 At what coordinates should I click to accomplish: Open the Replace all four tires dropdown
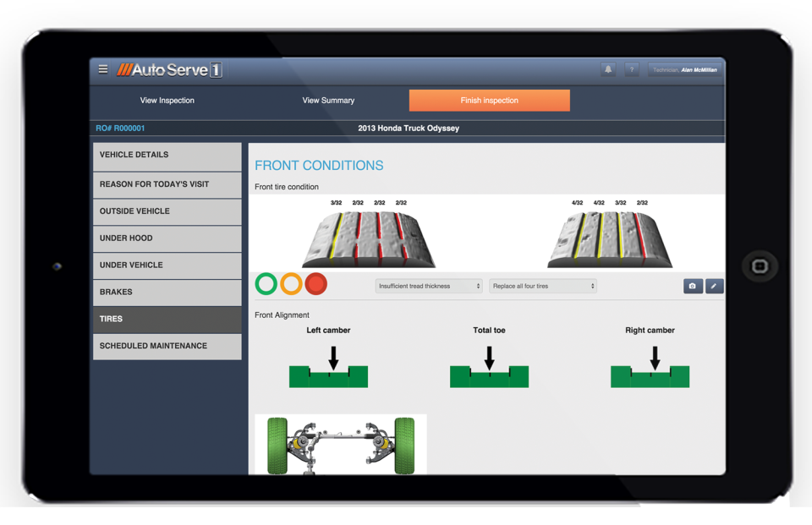click(542, 286)
